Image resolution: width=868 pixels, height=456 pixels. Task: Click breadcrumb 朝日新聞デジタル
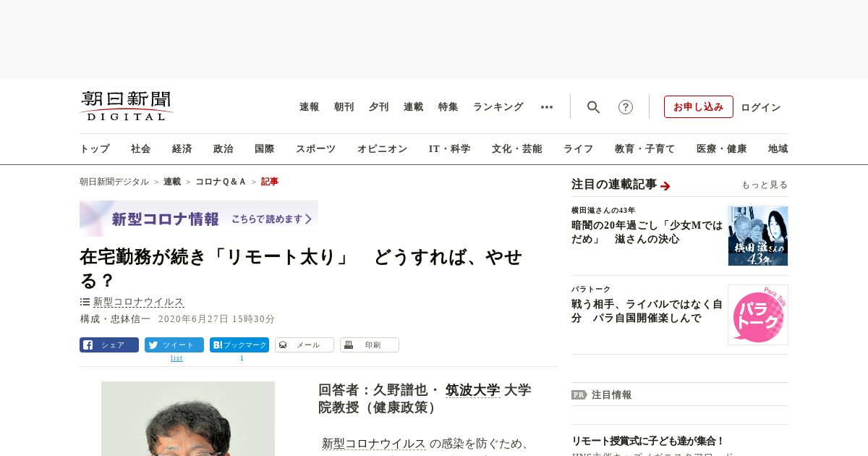pyautogui.click(x=114, y=182)
